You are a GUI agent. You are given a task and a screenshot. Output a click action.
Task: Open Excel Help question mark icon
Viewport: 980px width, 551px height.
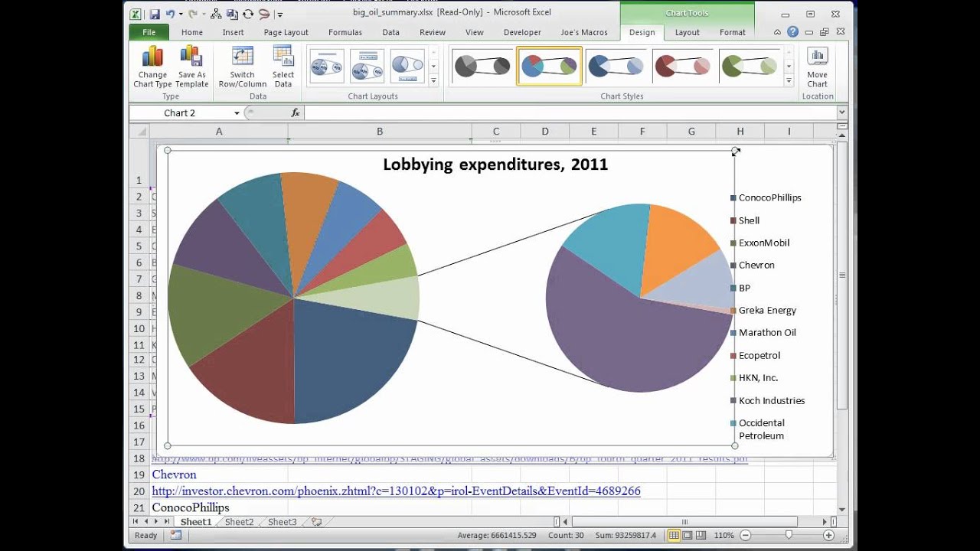pyautogui.click(x=792, y=32)
